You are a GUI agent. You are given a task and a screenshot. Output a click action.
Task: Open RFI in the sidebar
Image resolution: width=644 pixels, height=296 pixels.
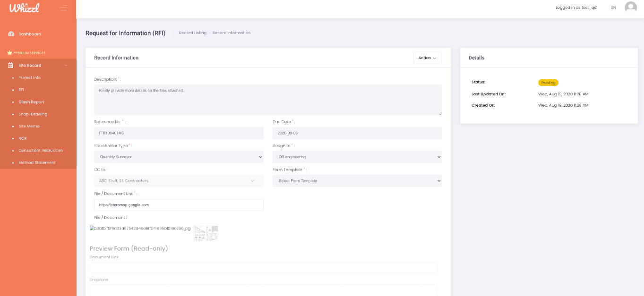pyautogui.click(x=21, y=90)
